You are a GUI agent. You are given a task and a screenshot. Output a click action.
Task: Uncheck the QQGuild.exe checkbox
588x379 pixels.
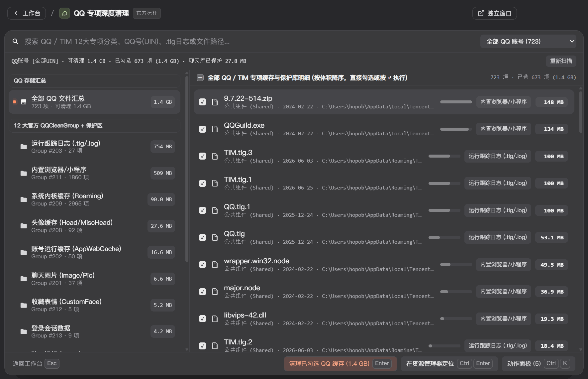(x=202, y=129)
